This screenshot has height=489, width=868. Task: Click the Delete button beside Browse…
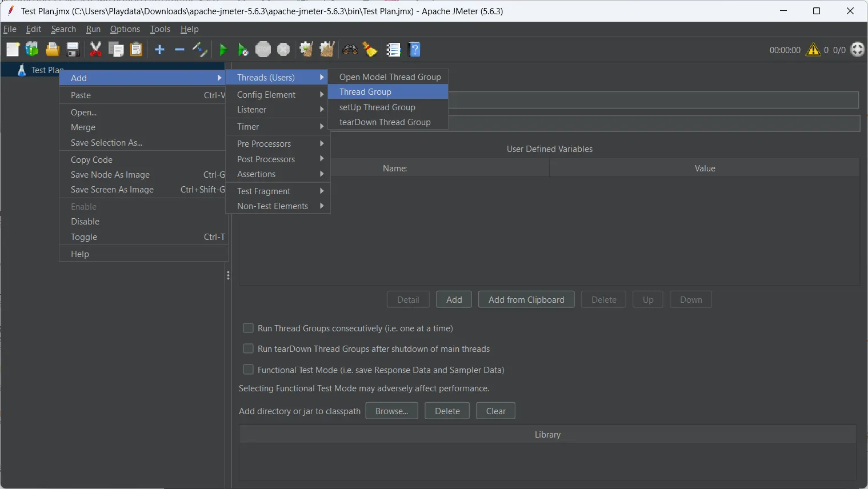[447, 411]
